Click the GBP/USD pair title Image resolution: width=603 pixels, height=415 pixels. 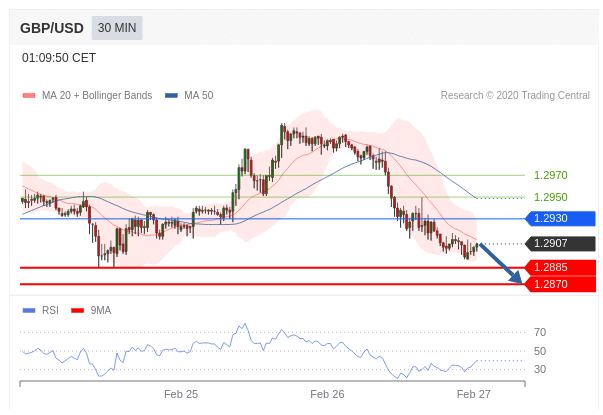[x=52, y=28]
